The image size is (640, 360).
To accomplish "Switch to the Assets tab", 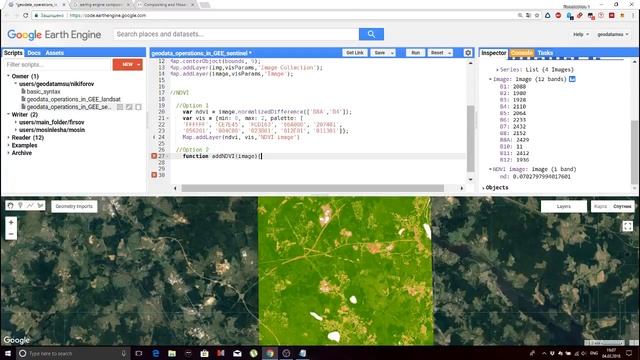I will [54, 53].
